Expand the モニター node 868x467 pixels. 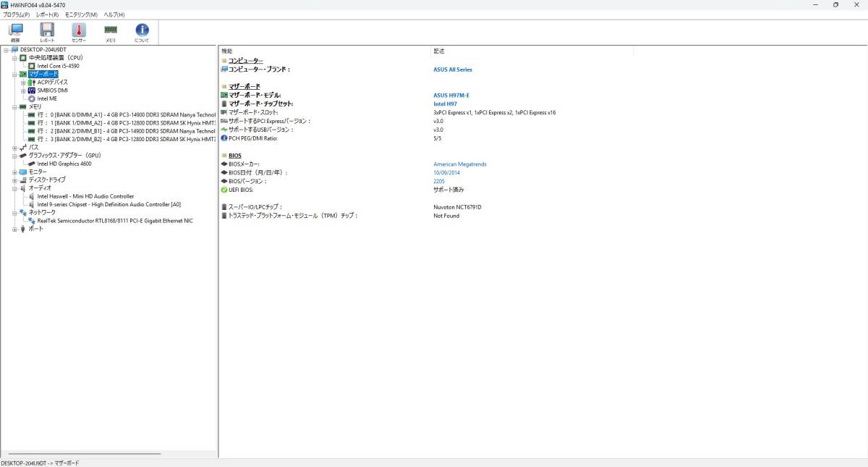14,172
